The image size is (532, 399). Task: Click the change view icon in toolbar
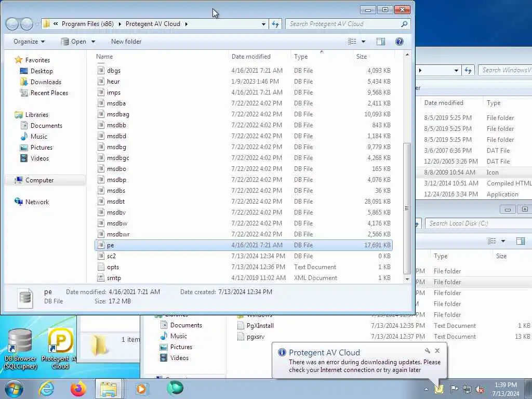pos(352,42)
